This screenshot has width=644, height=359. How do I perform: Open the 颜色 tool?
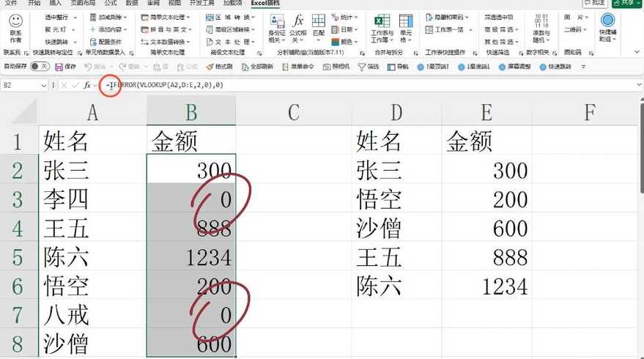(x=344, y=42)
